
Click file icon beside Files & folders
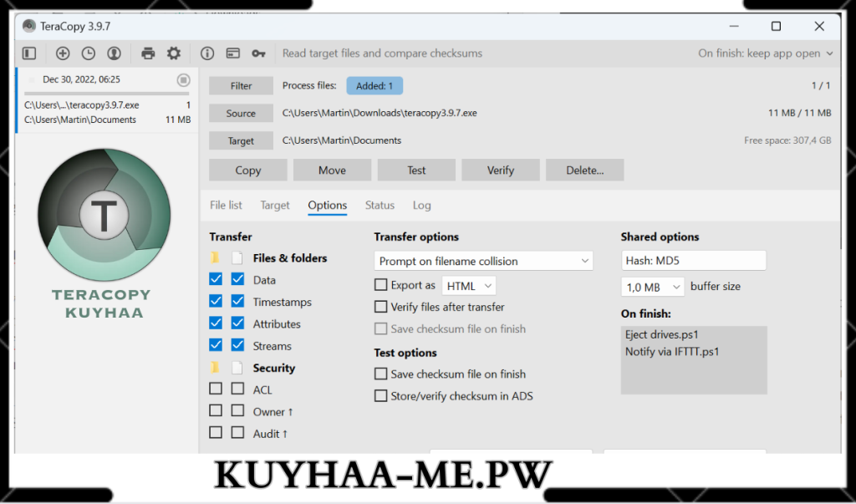237,257
